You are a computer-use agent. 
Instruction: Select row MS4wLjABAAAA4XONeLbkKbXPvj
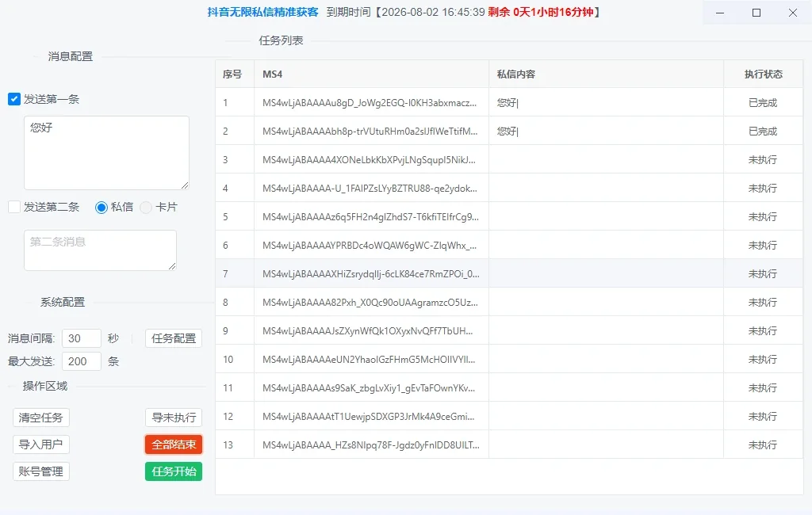click(509, 159)
